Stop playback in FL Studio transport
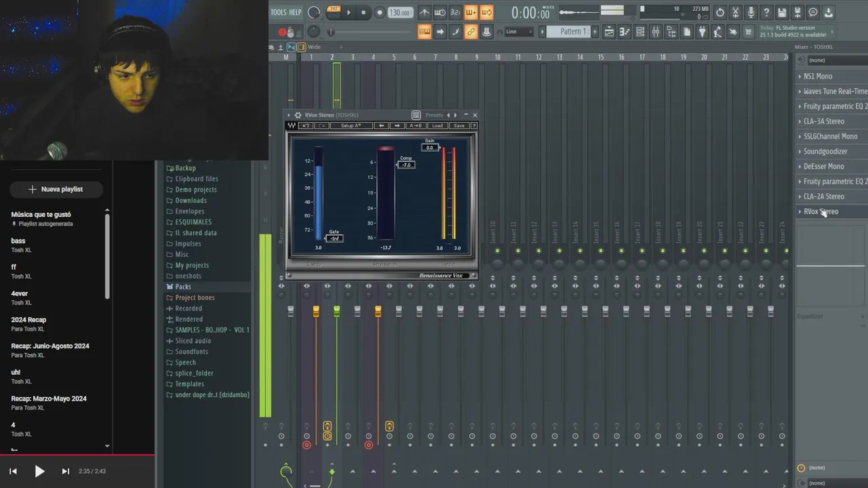The height and width of the screenshot is (488, 868). coord(363,12)
